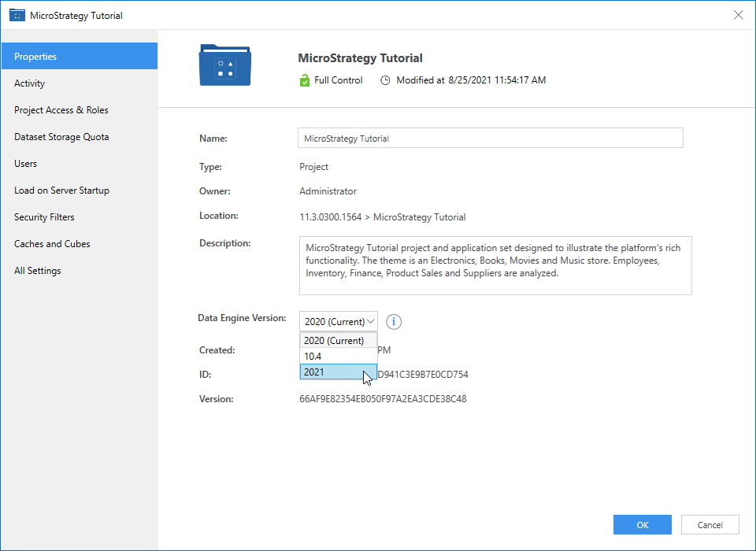This screenshot has width=756, height=551.
Task: Select Load on Server Startup
Action: (x=61, y=190)
